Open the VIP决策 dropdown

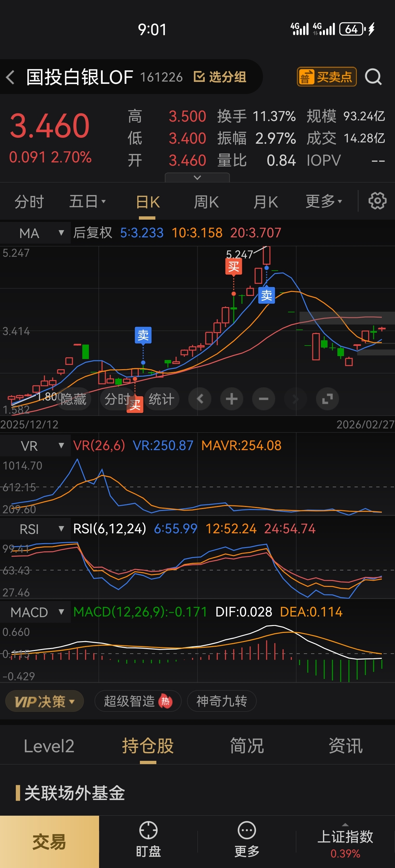point(44,701)
